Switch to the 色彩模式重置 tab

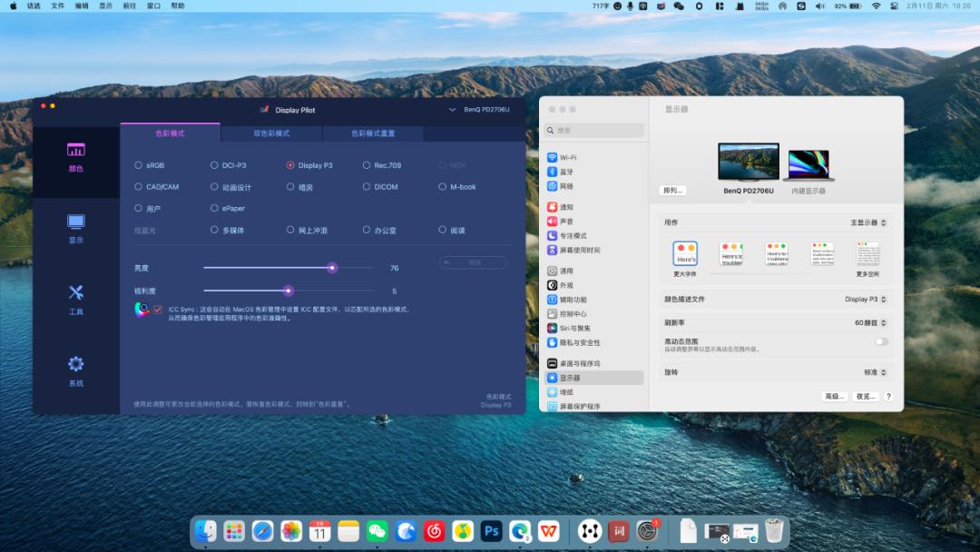click(x=373, y=133)
